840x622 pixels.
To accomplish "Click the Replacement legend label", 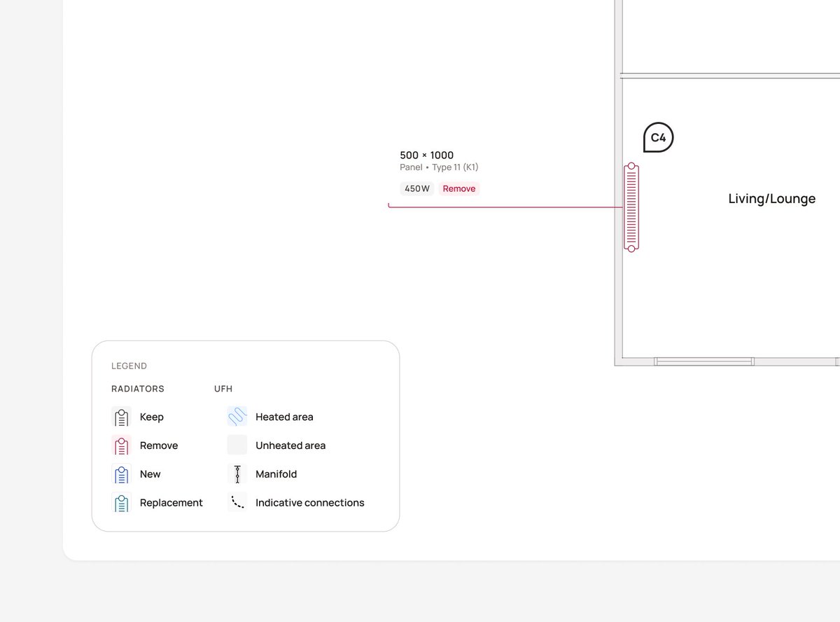I will [171, 503].
